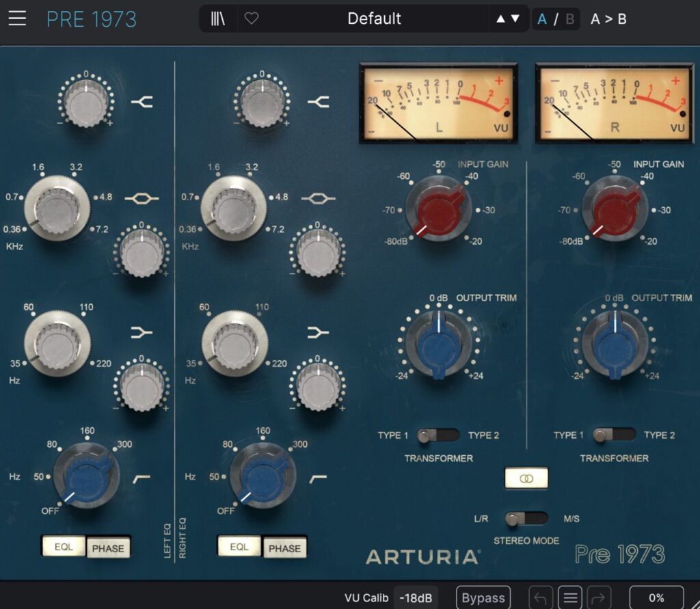Open the history list icon in bottom bar

(569, 597)
